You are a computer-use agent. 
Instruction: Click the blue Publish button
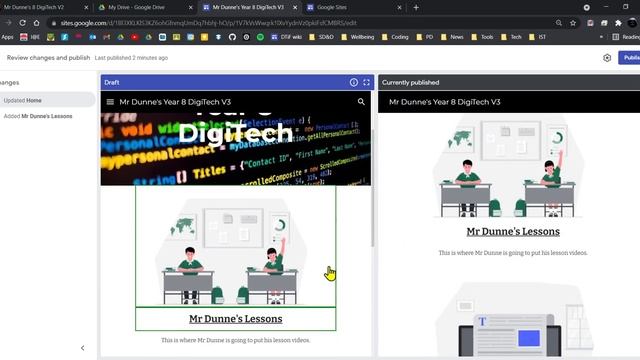click(629, 58)
